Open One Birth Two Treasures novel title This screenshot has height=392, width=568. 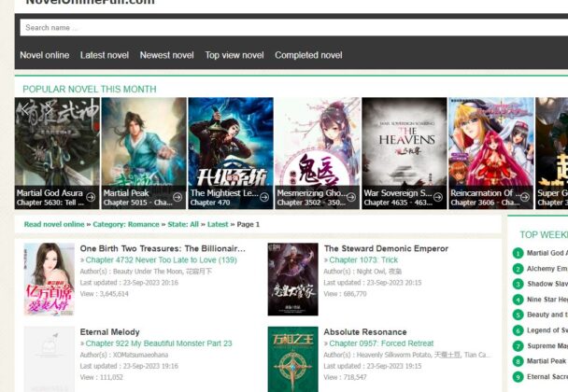pyautogui.click(x=163, y=249)
